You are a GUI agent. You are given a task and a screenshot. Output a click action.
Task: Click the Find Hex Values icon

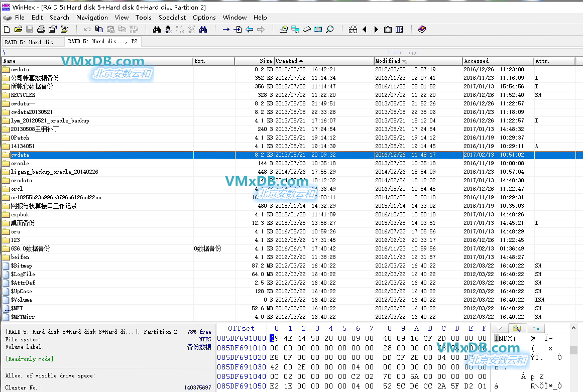pos(168,29)
